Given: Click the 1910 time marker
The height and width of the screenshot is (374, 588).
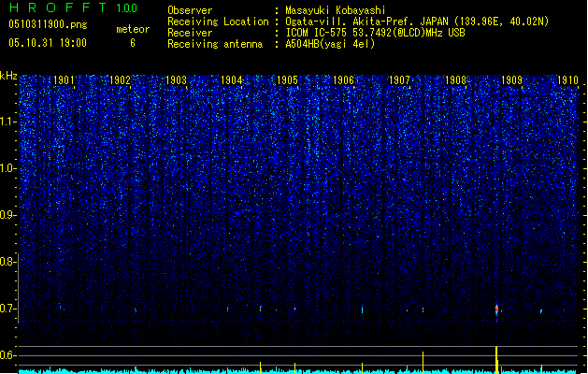Looking at the screenshot, I should (x=567, y=80).
